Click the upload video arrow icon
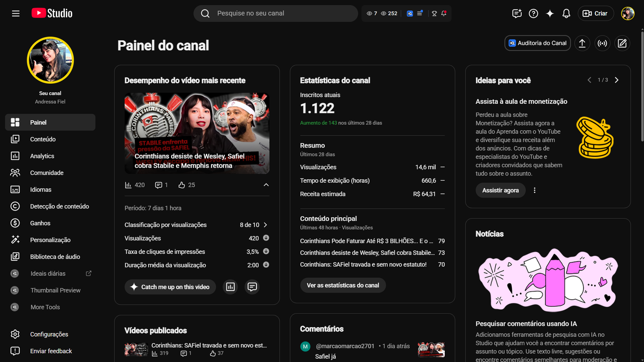Viewport: 644px width, 362px height. pyautogui.click(x=582, y=43)
